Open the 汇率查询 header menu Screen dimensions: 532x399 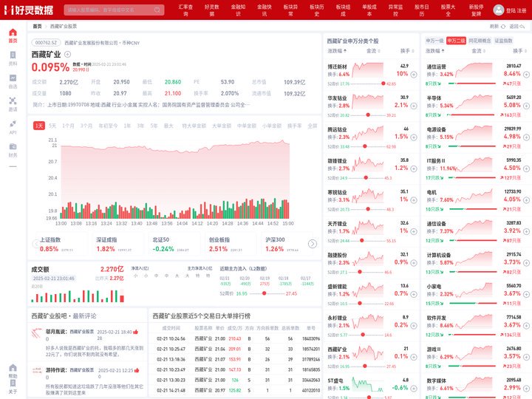[x=185, y=10]
